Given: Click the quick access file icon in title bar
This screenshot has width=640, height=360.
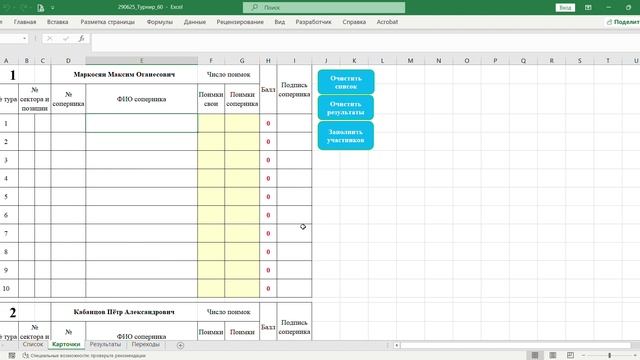Looking at the screenshot, I should [40, 8].
